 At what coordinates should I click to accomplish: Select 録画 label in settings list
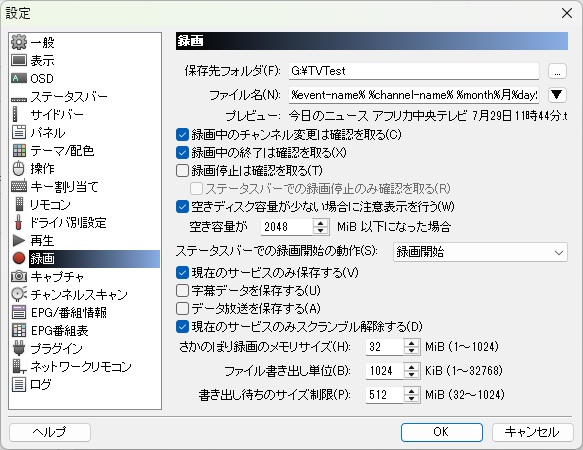pos(42,258)
